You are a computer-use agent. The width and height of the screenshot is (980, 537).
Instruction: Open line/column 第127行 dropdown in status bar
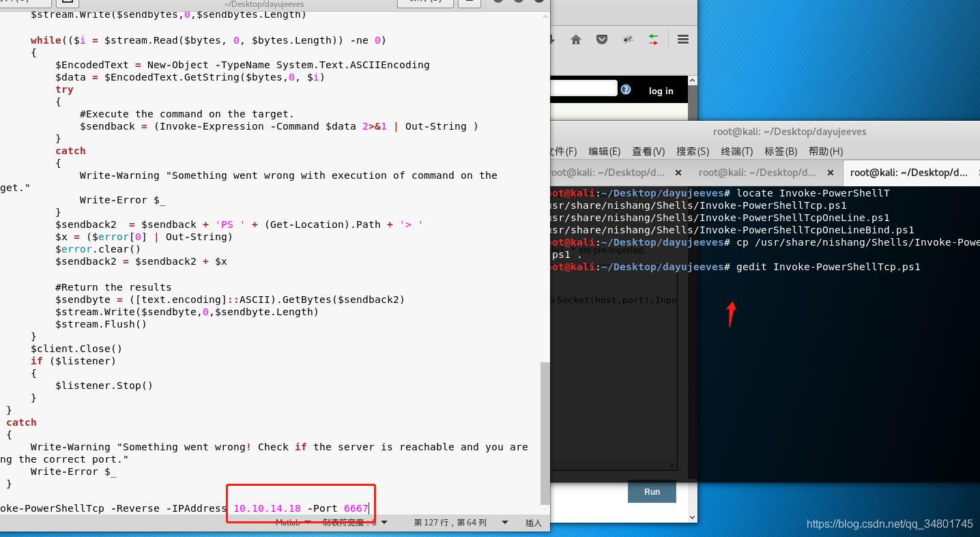click(x=461, y=523)
